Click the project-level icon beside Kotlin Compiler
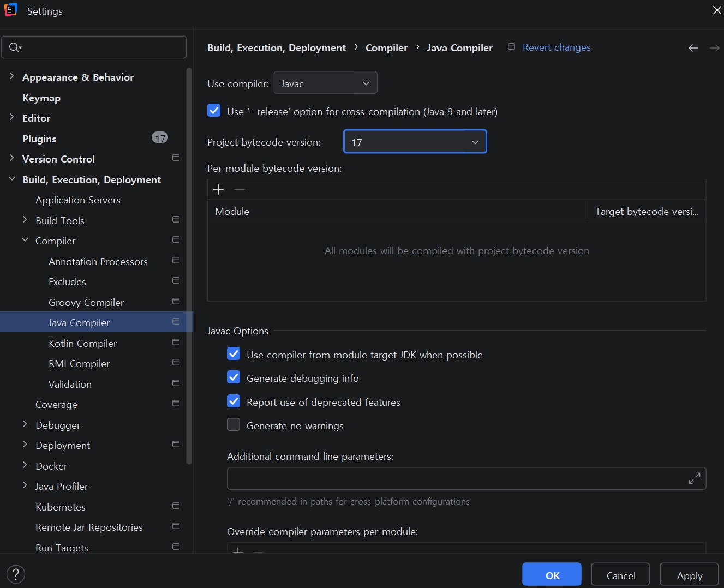The height and width of the screenshot is (588, 724). [x=176, y=343]
